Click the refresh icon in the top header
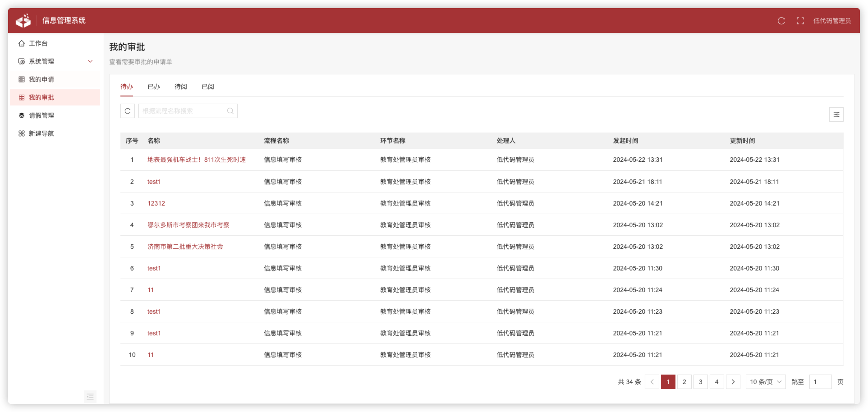This screenshot has width=868, height=412. coord(781,21)
